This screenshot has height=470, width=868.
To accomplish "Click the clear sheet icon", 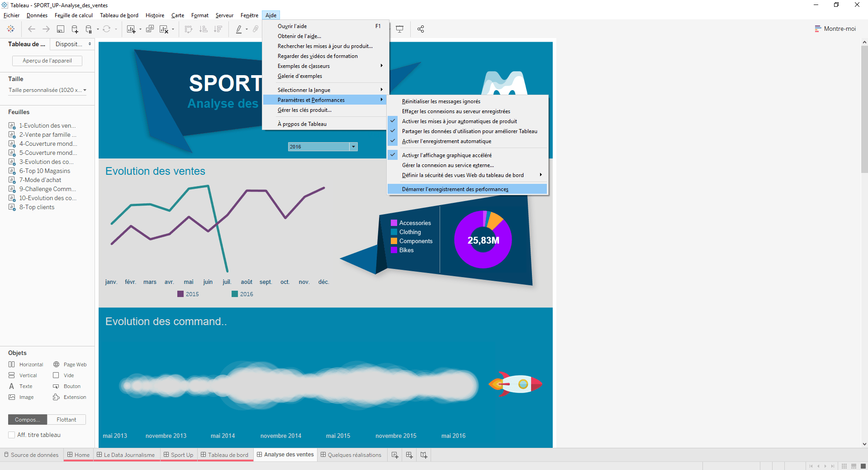I will 164,29.
